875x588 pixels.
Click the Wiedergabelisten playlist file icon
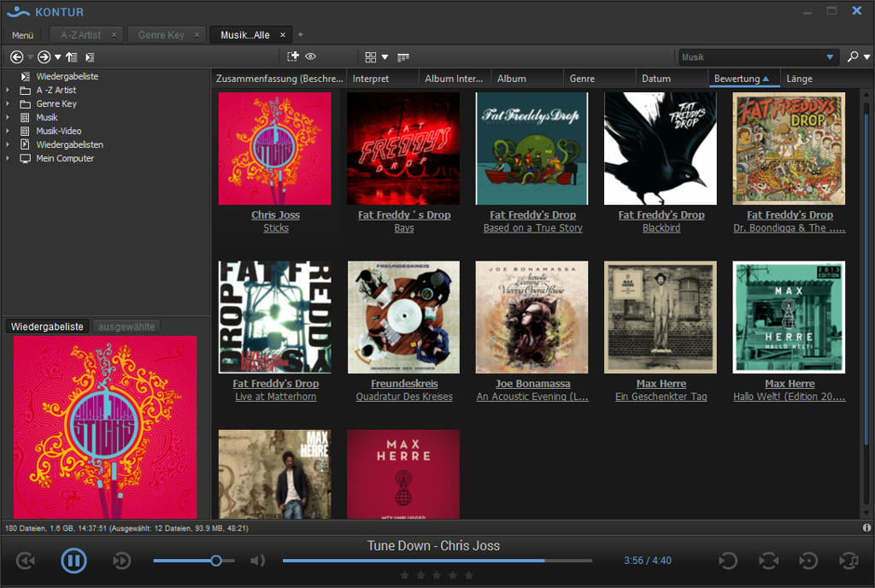click(25, 144)
